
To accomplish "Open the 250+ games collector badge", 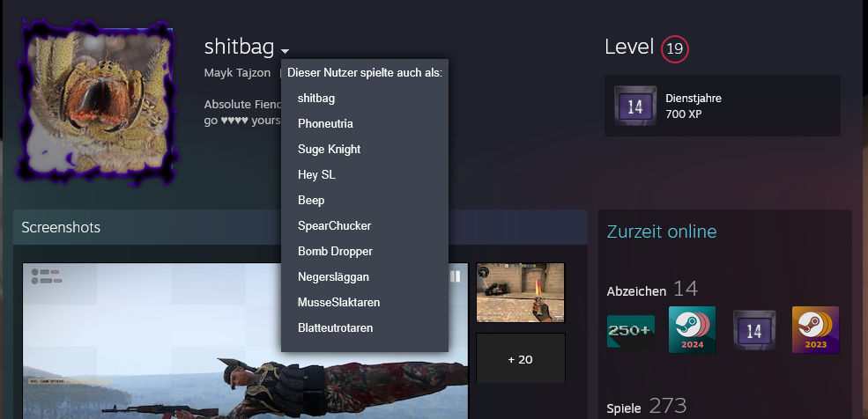I will 631,331.
